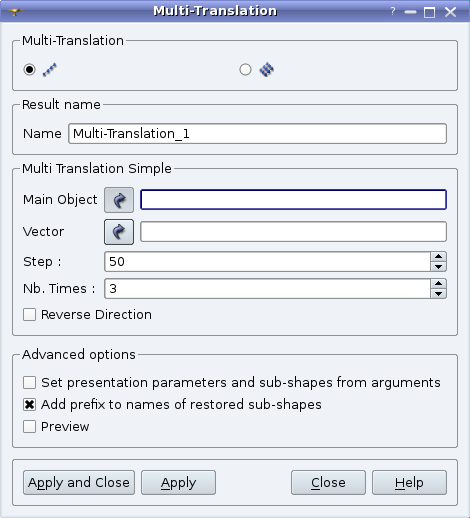Enable the Reverse Direction checkbox

coord(29,315)
